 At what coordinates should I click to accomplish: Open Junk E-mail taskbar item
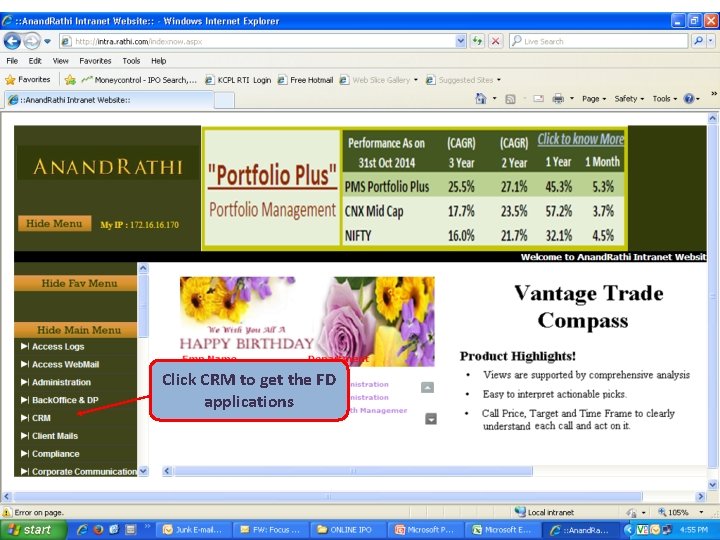[x=193, y=530]
